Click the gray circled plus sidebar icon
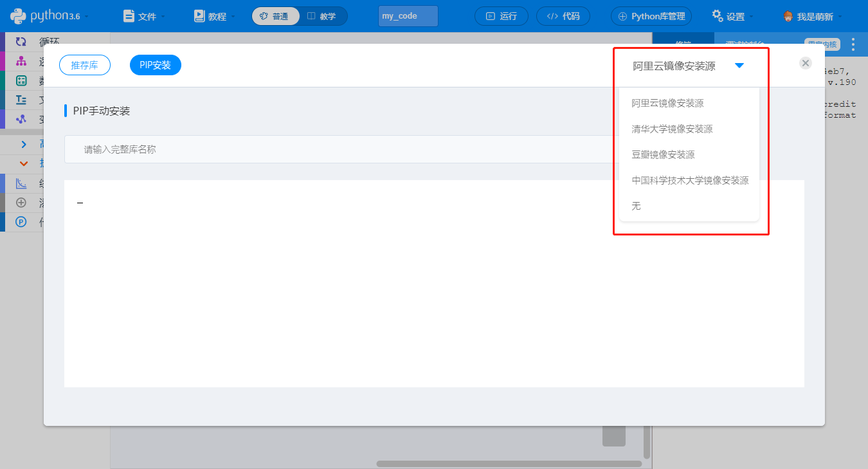 tap(21, 203)
